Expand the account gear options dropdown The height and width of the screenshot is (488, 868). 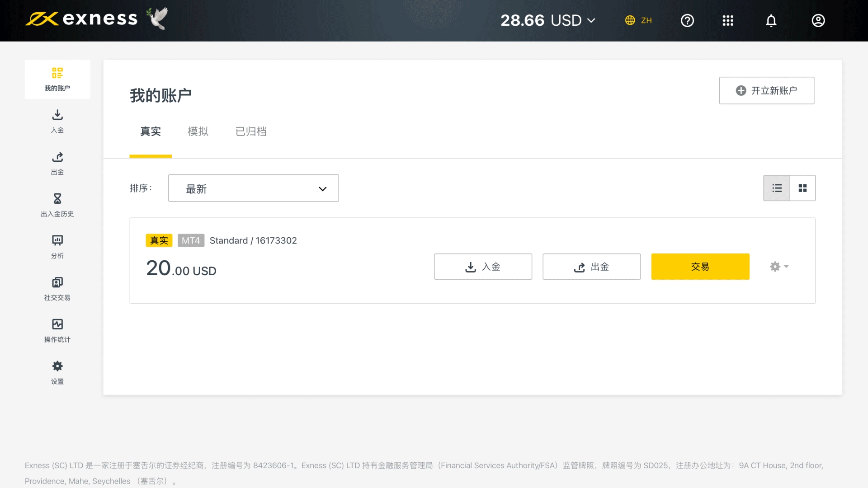pos(779,267)
